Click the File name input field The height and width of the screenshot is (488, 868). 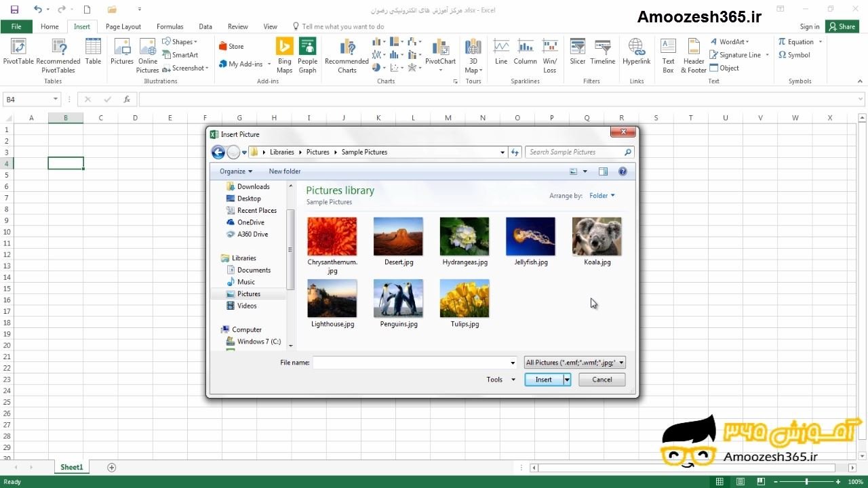[x=415, y=363]
